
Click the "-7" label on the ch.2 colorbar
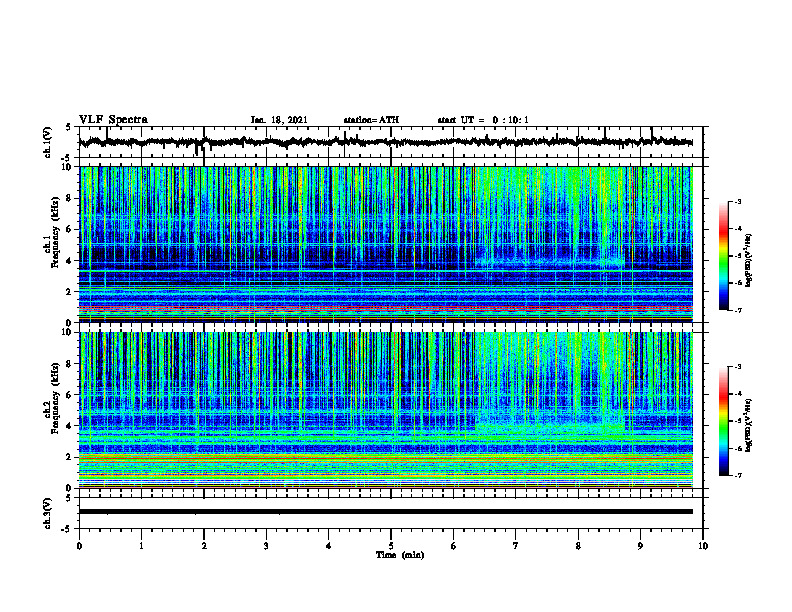point(737,475)
